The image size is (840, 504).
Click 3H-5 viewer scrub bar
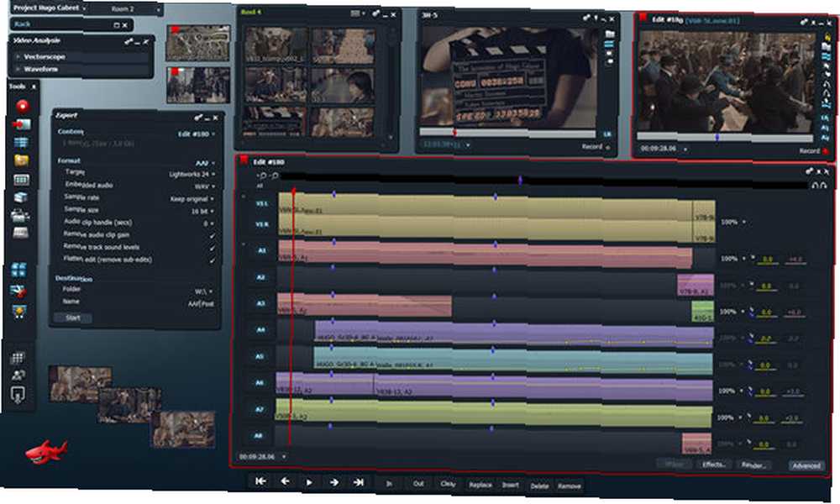click(507, 132)
